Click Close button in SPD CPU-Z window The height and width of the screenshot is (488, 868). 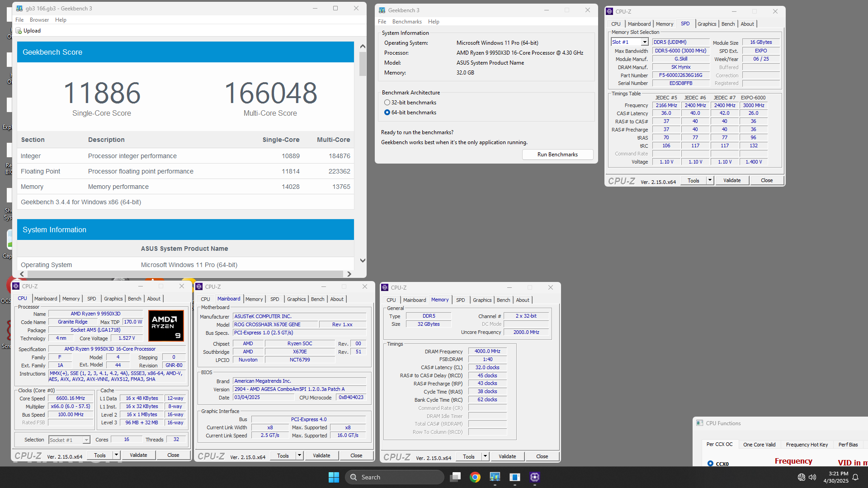click(x=767, y=180)
